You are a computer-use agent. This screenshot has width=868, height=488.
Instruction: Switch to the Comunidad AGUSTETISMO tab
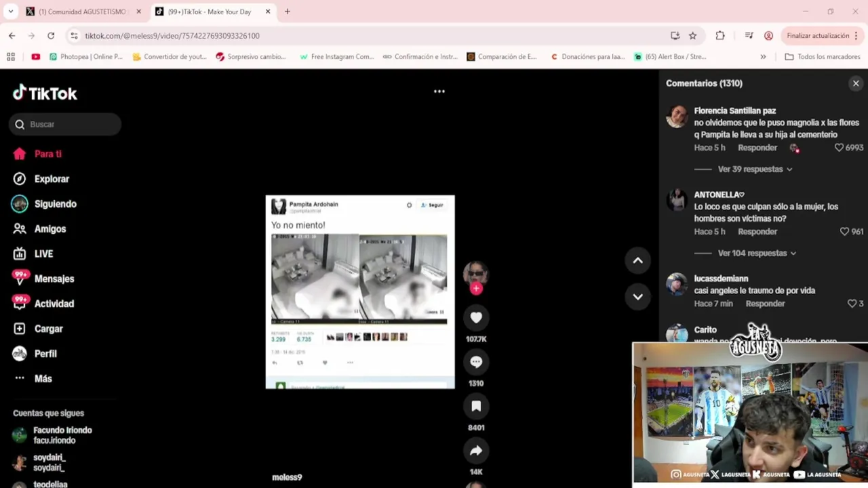pos(83,12)
